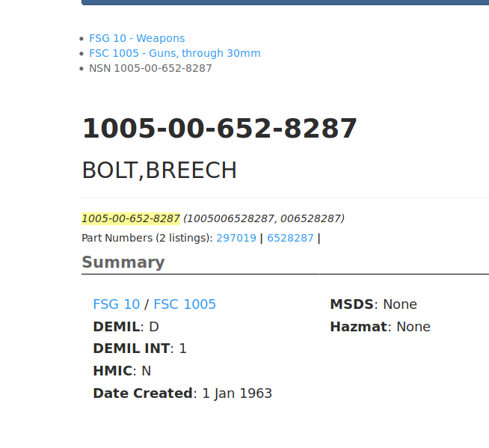Follow the FSC 1005 link in Summary
Screen dimensions: 489x448
[185, 304]
